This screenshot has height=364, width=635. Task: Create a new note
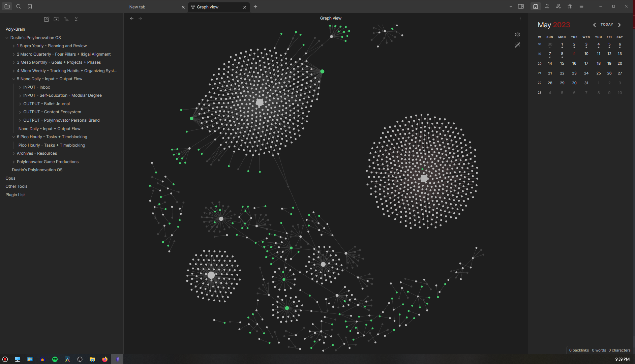47,19
